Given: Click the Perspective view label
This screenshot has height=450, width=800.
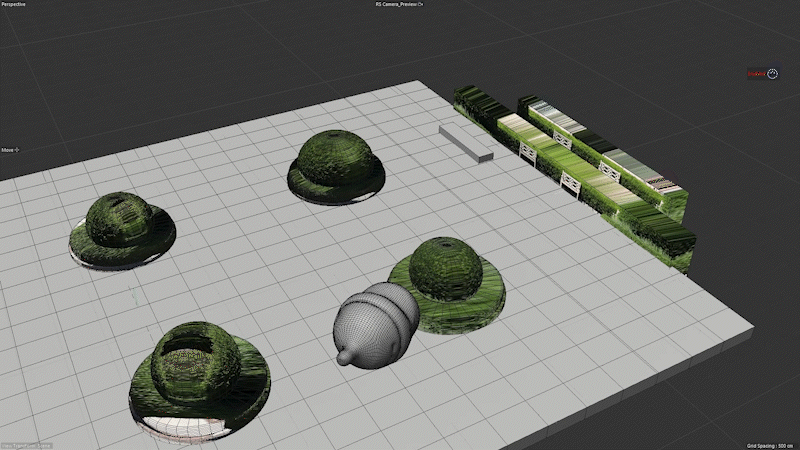Looking at the screenshot, I should 13,4.
